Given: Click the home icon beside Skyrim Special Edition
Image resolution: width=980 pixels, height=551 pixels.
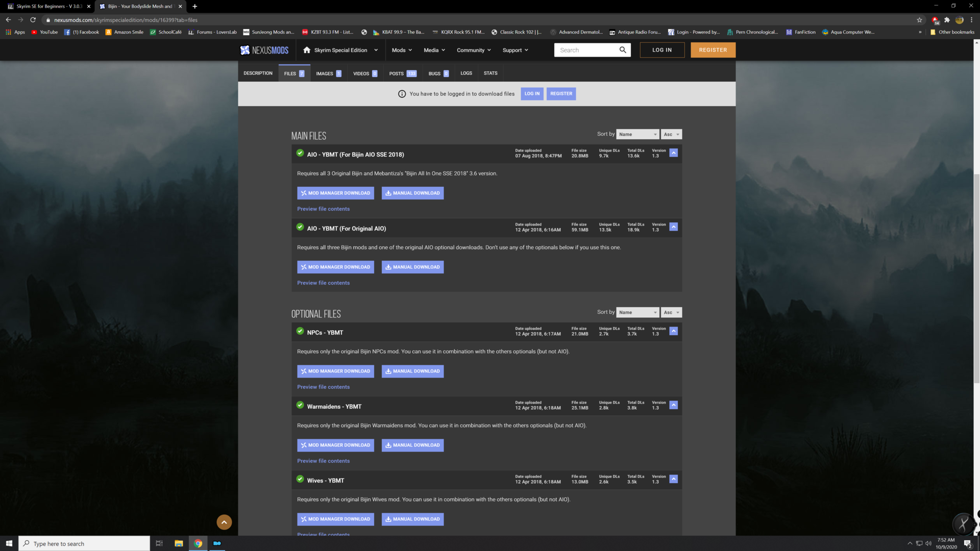Looking at the screenshot, I should tap(307, 50).
